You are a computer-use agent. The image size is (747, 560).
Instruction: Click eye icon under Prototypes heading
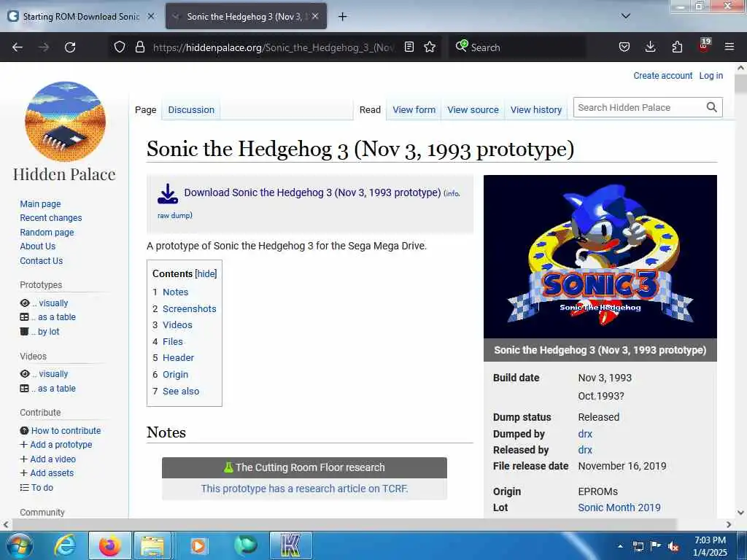[x=25, y=303]
